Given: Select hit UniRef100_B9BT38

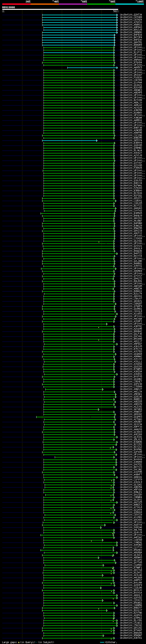Looking at the screenshot, I should tap(131, 128).
